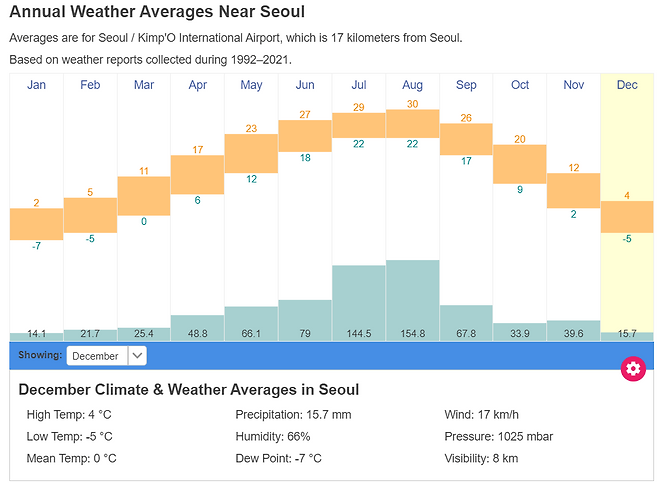Select the Jan month column header
Viewport: 658px width, 483px height.
click(37, 85)
